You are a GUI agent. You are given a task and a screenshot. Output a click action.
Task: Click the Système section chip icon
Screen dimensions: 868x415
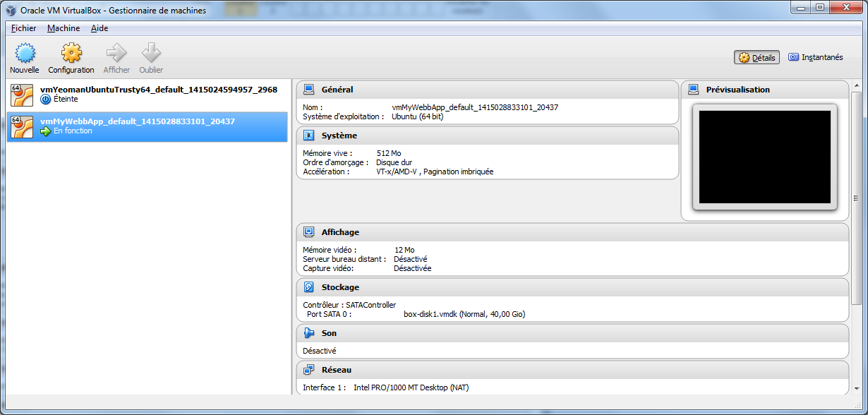308,136
